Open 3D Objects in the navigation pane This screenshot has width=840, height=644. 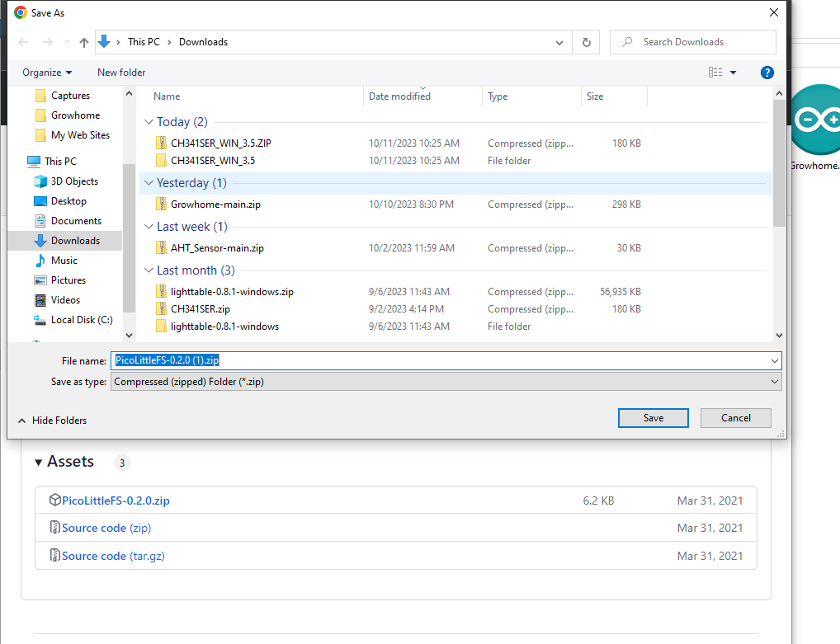(66, 181)
